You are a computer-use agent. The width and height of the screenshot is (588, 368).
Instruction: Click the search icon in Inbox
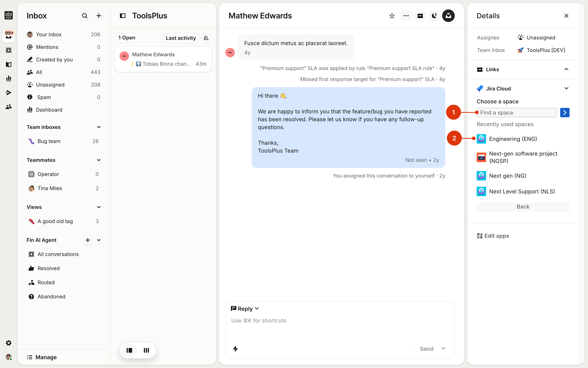(x=84, y=16)
